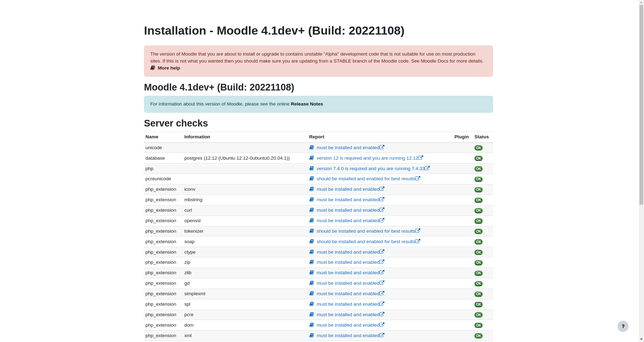Viewport: 644px width, 342px height.
Task: Open unicode 'must be installed and enabled' link
Action: pos(348,148)
